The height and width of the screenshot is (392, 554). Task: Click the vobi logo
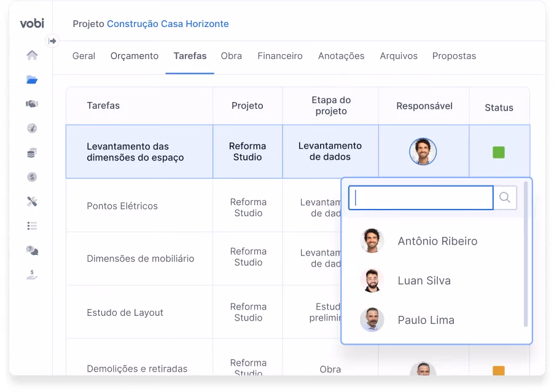(32, 24)
